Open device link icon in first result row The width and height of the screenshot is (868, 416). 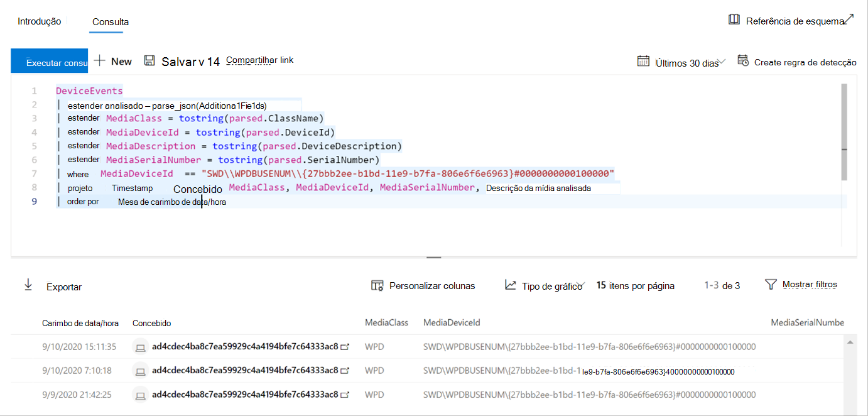click(x=344, y=346)
